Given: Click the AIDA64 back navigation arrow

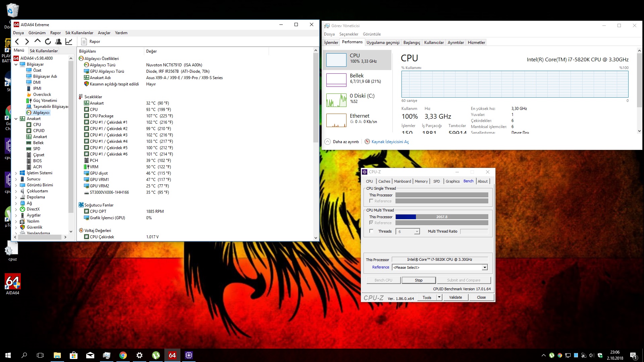Looking at the screenshot, I should coord(17,42).
